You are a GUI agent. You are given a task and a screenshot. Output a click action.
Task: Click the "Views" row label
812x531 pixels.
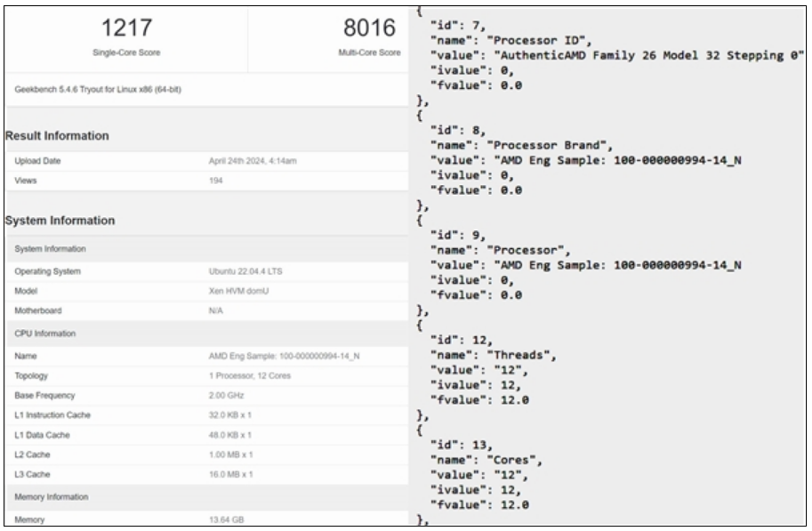[x=26, y=181]
